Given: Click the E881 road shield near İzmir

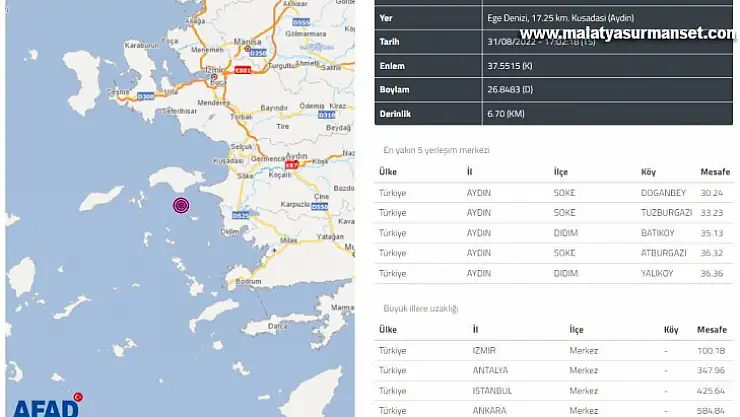Looking at the screenshot, I should tap(242, 70).
